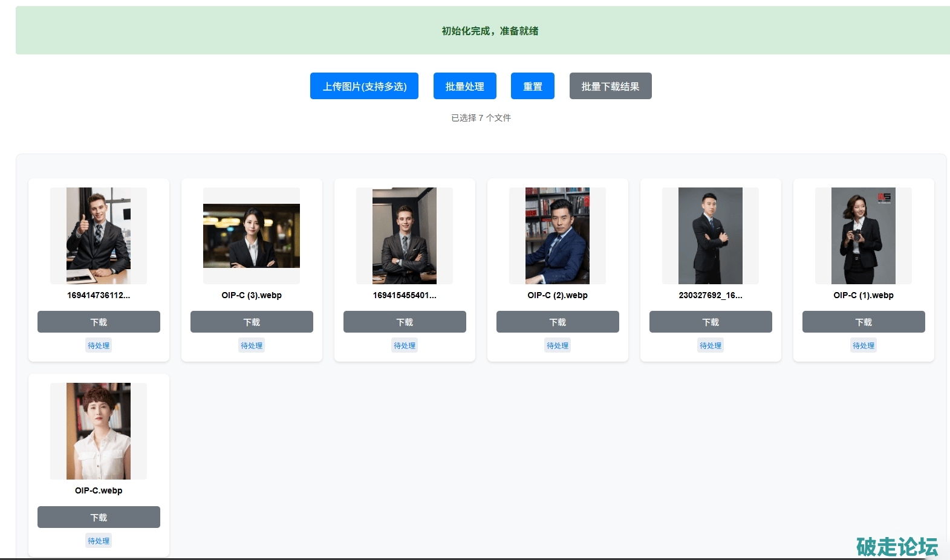The height and width of the screenshot is (560, 950).
Task: Click the 230327692_16... man on gray background thumbnail
Action: (711, 236)
